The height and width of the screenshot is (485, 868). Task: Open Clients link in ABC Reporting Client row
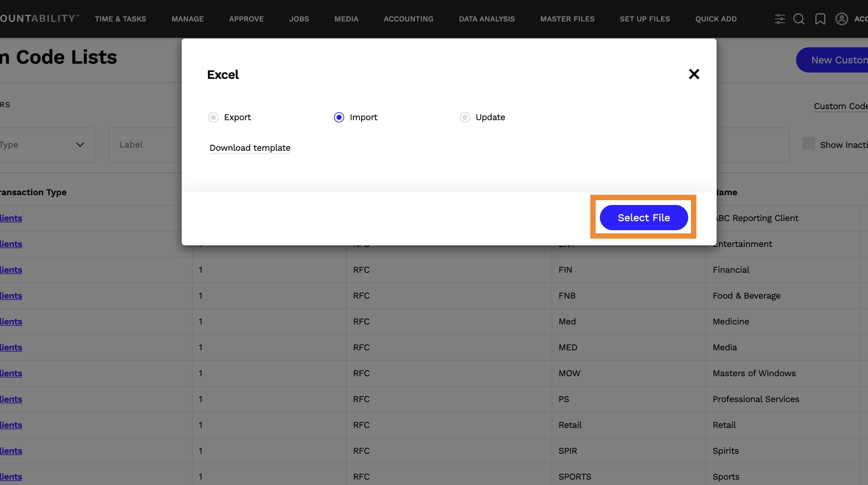pyautogui.click(x=11, y=218)
